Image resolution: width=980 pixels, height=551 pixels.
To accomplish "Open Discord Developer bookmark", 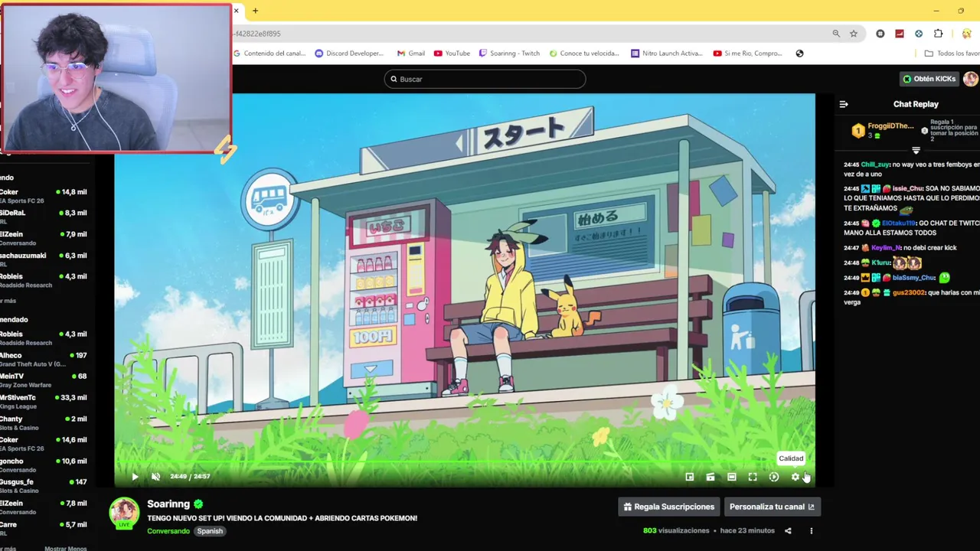I will [349, 54].
